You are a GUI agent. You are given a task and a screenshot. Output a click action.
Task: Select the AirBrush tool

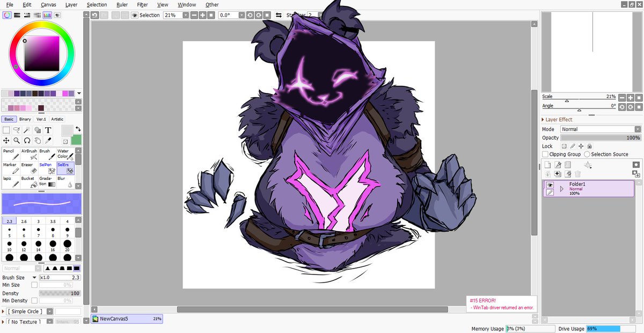tap(29, 154)
